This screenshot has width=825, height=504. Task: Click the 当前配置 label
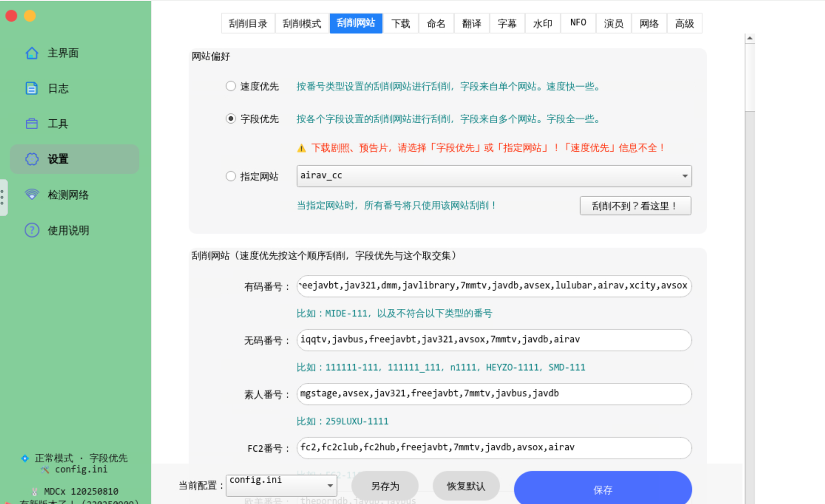pyautogui.click(x=201, y=486)
